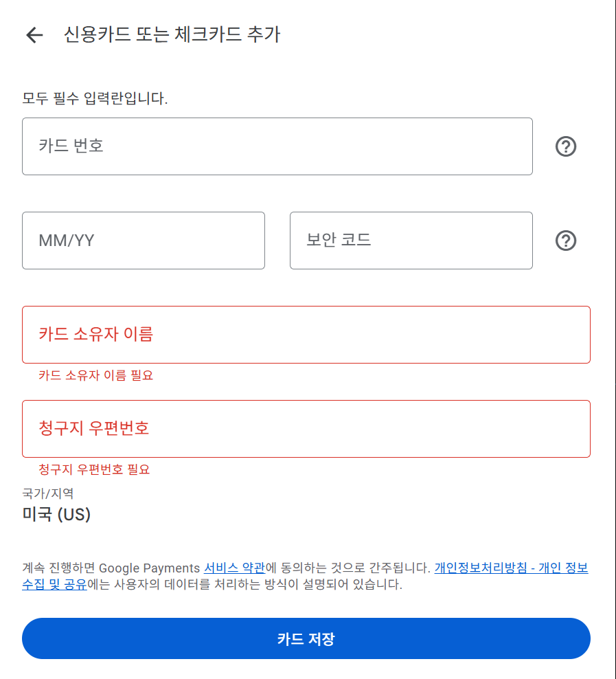Focus the 청구지 우편번호 field
Image resolution: width=616 pixels, height=679 pixels.
point(306,429)
